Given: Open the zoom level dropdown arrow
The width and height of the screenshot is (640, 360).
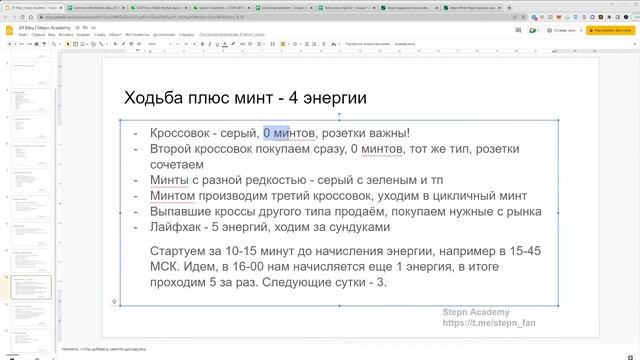Looking at the screenshot, I should [60, 44].
